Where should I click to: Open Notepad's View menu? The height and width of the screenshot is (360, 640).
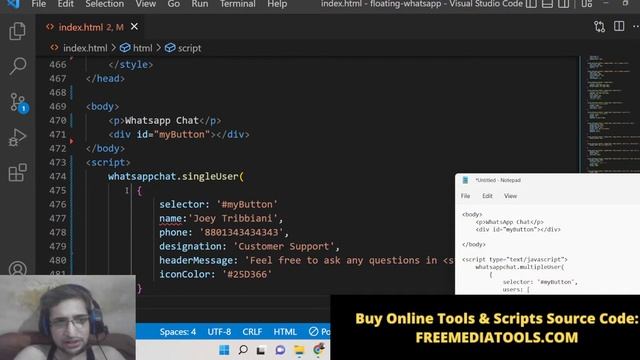(x=510, y=196)
